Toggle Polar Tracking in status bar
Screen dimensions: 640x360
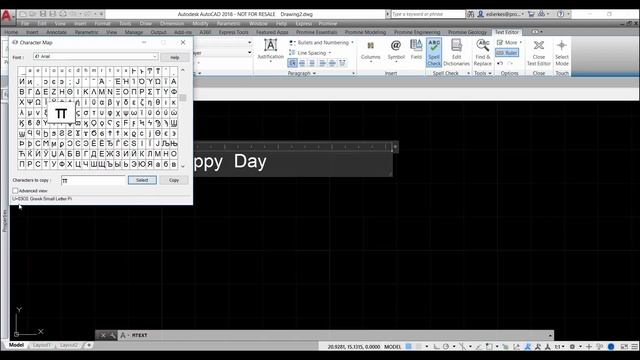[x=446, y=347]
